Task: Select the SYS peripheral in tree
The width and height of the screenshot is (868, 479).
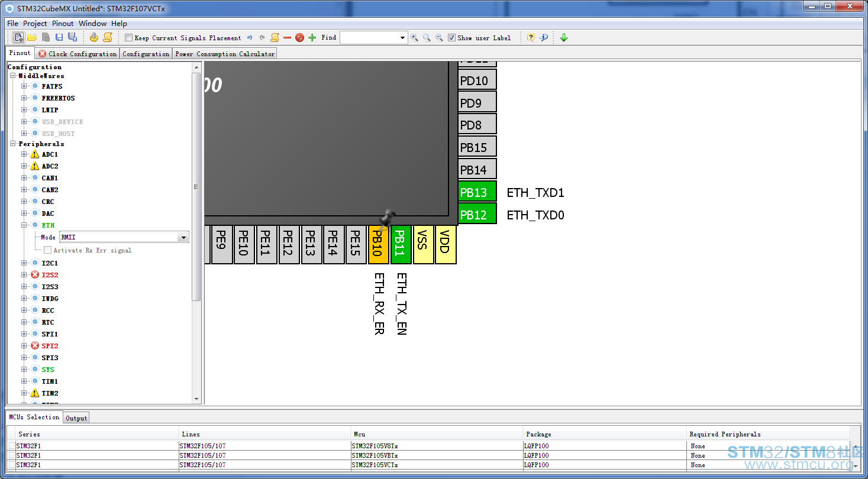Action: coord(48,370)
